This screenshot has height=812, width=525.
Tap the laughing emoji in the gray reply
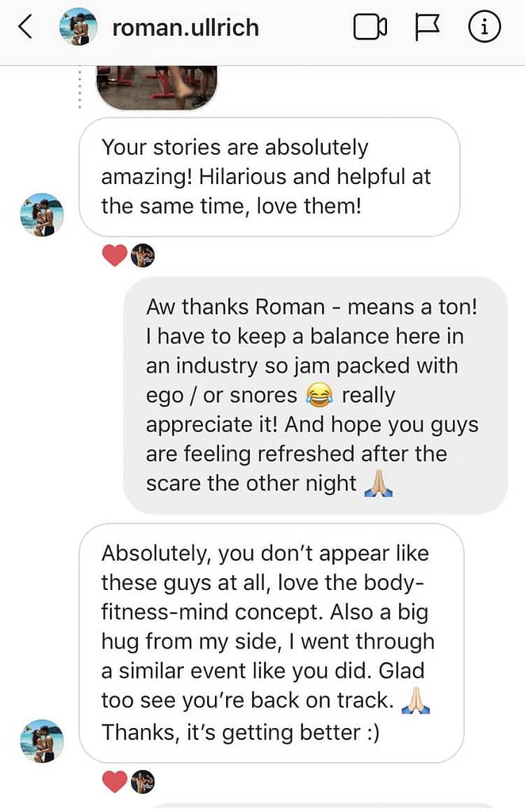click(319, 396)
